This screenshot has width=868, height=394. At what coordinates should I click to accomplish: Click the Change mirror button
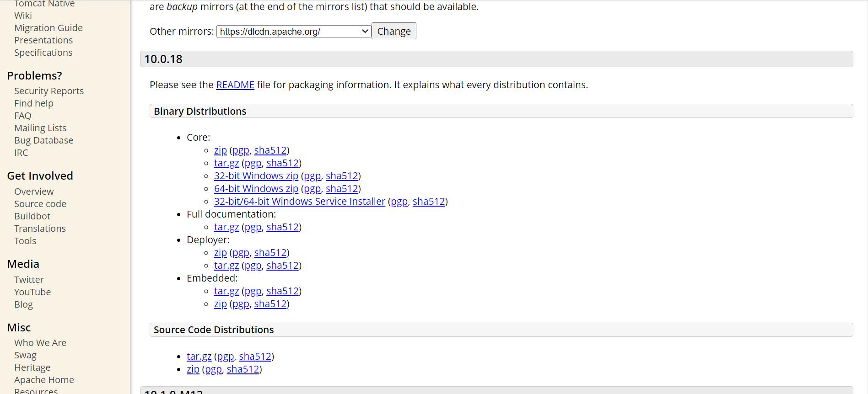(394, 31)
